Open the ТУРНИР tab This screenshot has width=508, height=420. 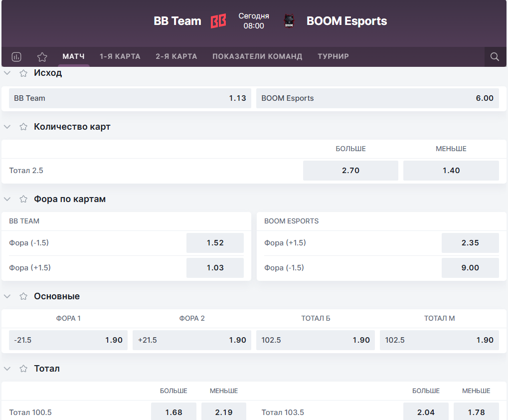click(x=333, y=56)
